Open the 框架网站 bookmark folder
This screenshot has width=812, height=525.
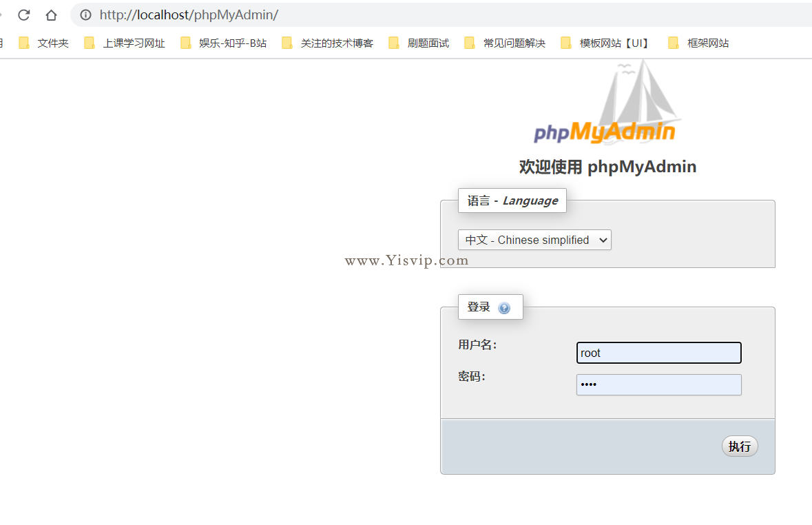tap(698, 43)
